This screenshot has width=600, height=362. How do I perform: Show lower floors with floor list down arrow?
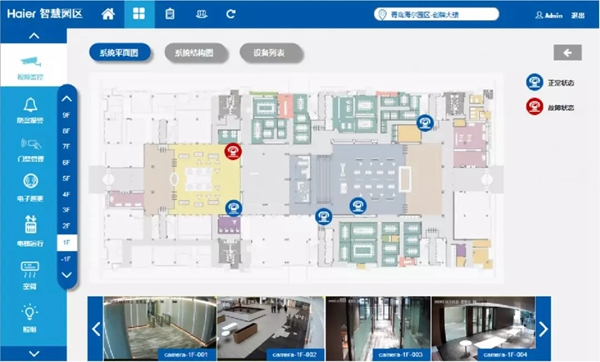[67, 275]
